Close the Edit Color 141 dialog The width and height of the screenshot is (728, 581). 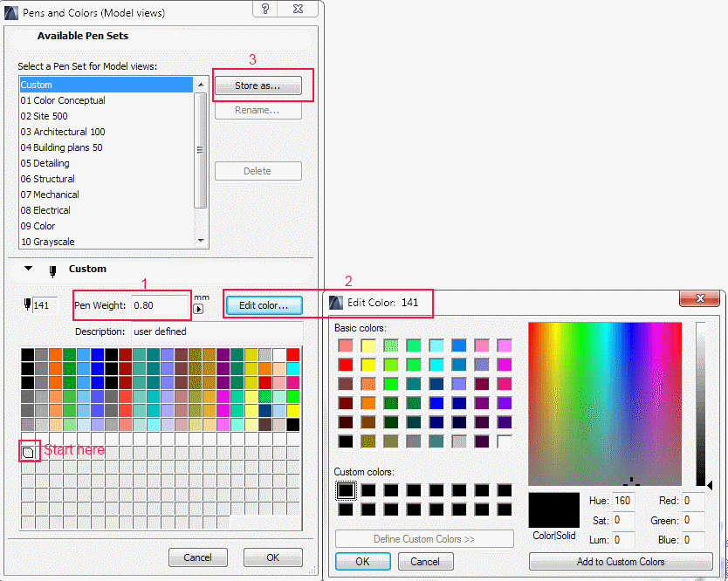point(700,298)
